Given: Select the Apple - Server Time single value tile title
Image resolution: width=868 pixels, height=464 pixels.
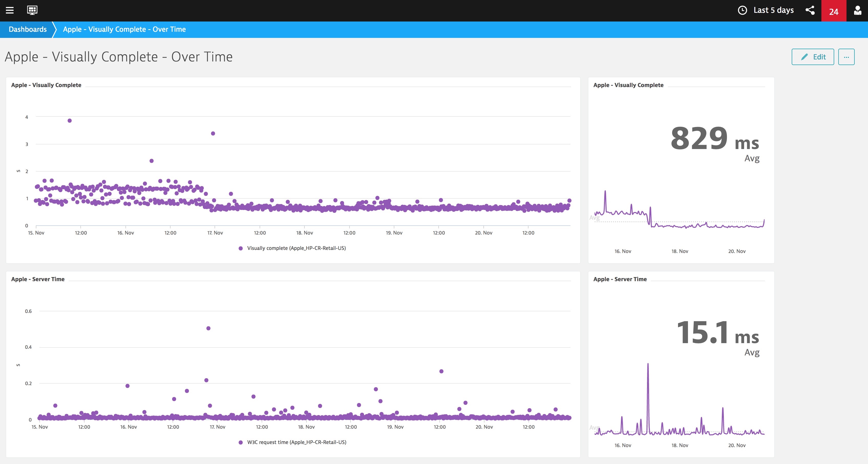Looking at the screenshot, I should 620,279.
